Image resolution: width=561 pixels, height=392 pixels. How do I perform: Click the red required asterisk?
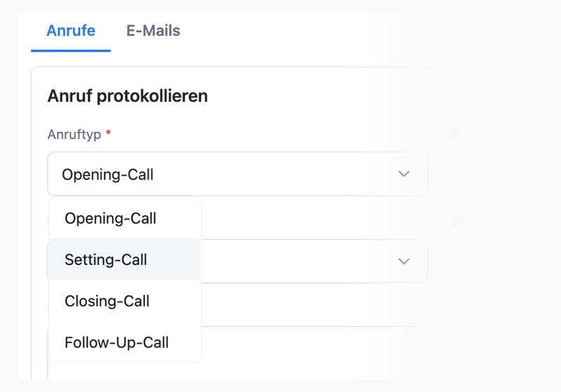click(109, 133)
